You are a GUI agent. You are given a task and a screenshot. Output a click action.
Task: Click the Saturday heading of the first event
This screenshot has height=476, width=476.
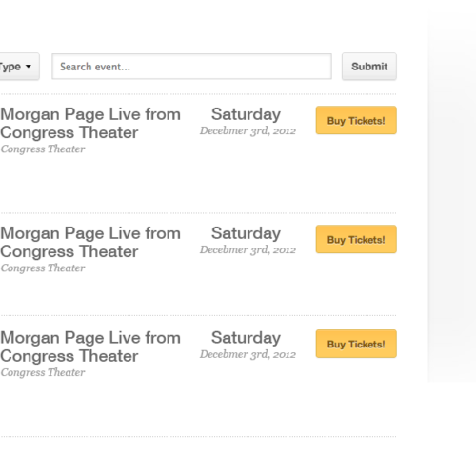(246, 114)
